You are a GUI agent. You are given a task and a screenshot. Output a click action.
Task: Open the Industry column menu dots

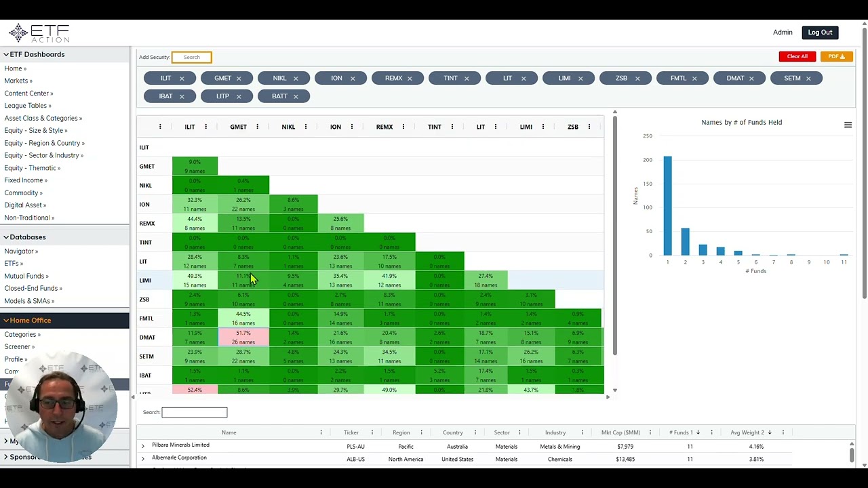pyautogui.click(x=583, y=432)
